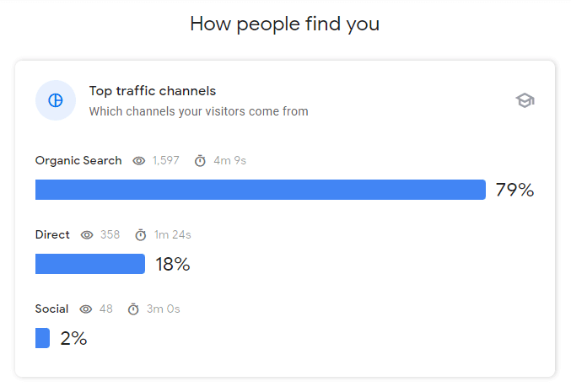Click the eye icon beside Organic Search

click(x=139, y=161)
